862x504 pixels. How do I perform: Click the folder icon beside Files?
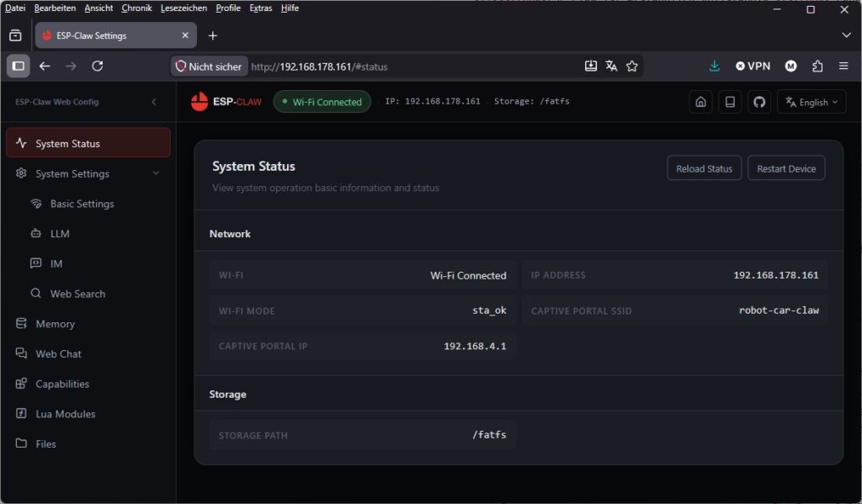(x=21, y=443)
